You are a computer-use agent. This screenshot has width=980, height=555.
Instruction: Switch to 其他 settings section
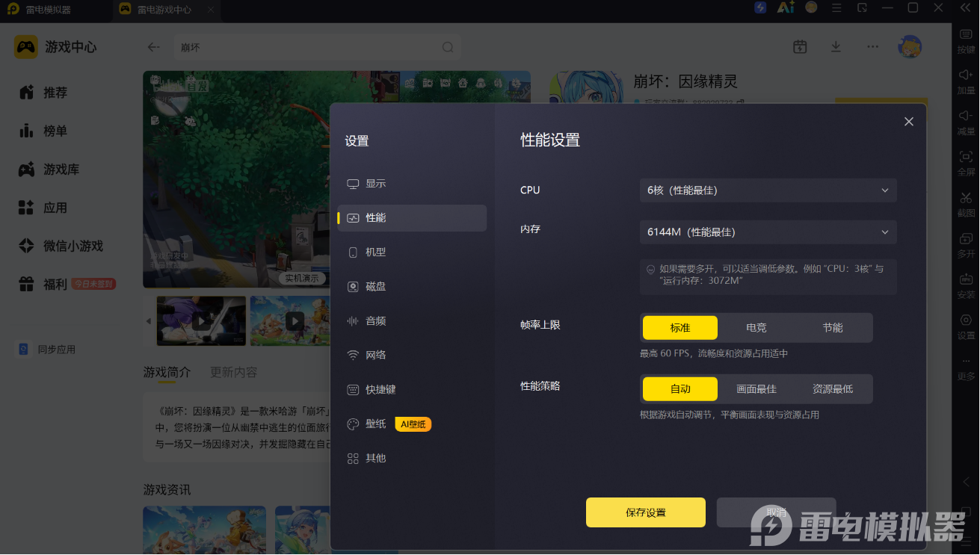point(412,459)
